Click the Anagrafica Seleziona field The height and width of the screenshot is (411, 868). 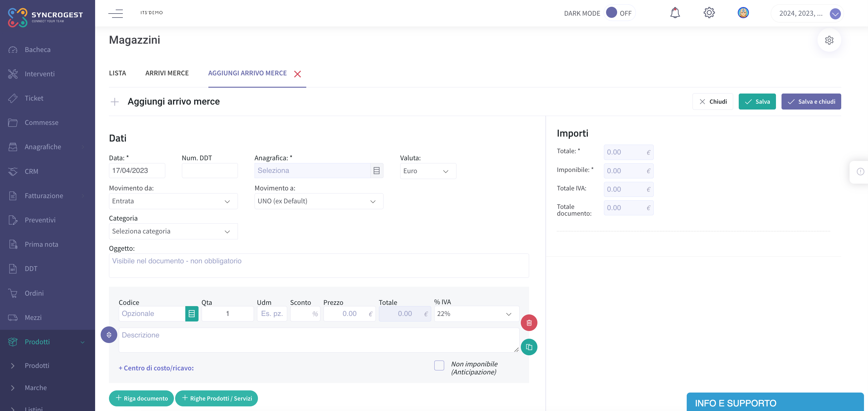(312, 171)
